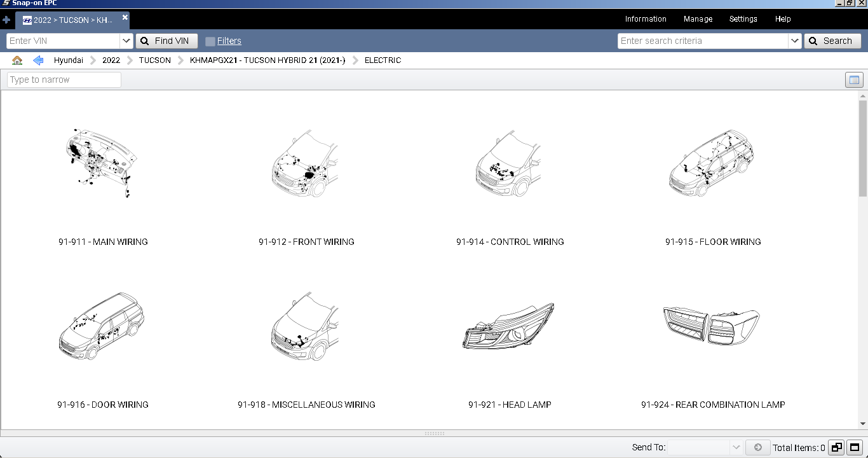The image size is (868, 458).
Task: Open the 91-918 Miscellaneous Wiring diagram thumbnail
Action: click(306, 326)
